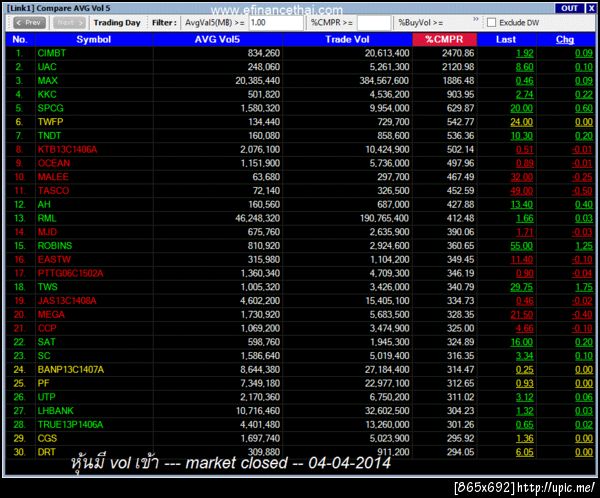600x498 pixels.
Task: Click RML AVG Vol5 value 46,248,320
Action: (258, 219)
